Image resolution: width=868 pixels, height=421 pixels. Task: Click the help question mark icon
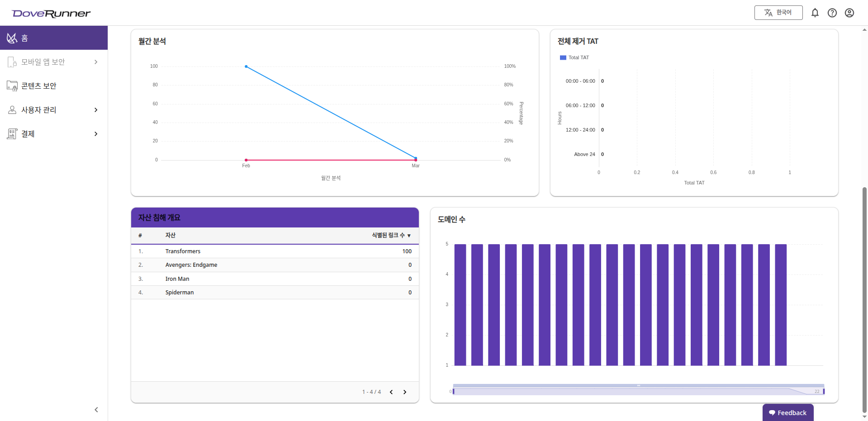(832, 13)
